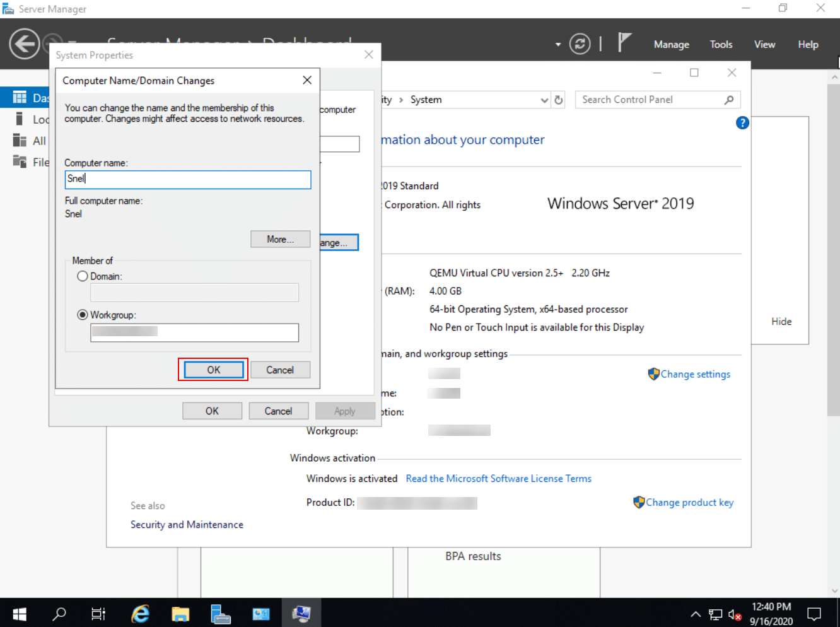Cancel the Computer Name/Domain Changes dialog

[x=280, y=370]
